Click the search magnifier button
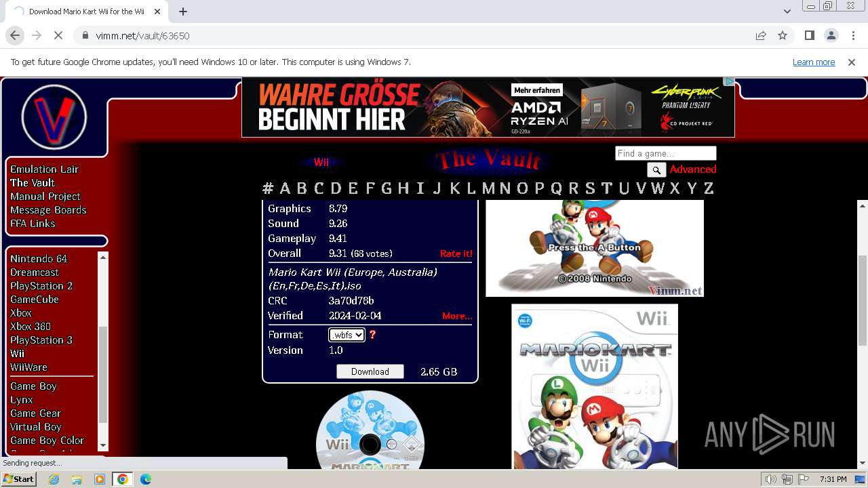The image size is (868, 488). coord(656,169)
